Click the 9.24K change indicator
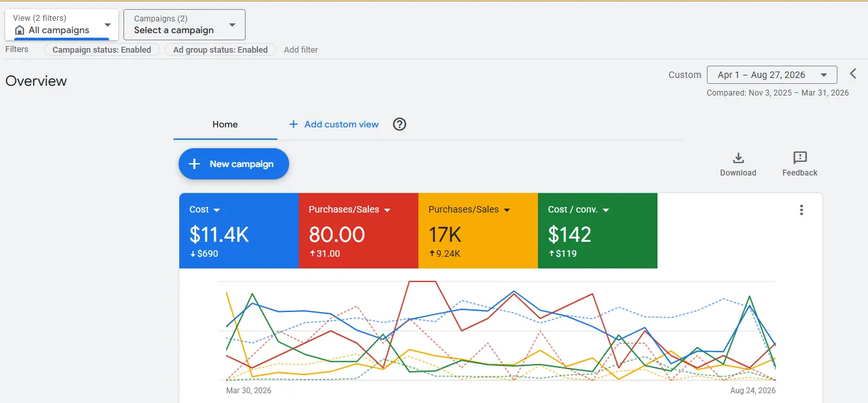The image size is (868, 403). click(444, 253)
